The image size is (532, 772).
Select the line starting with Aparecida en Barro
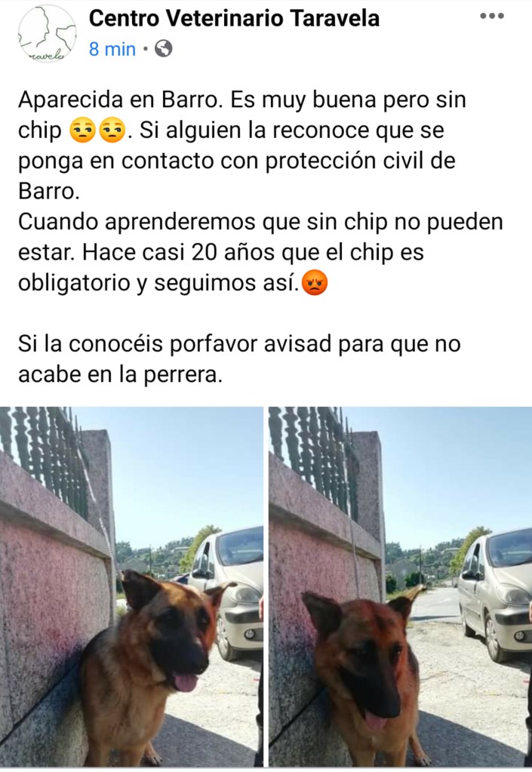[x=241, y=100]
